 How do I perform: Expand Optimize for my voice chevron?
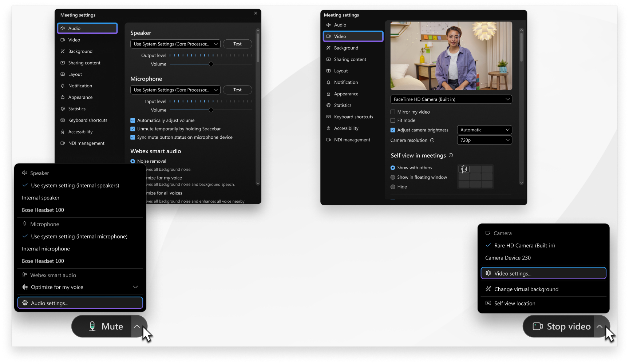(135, 287)
